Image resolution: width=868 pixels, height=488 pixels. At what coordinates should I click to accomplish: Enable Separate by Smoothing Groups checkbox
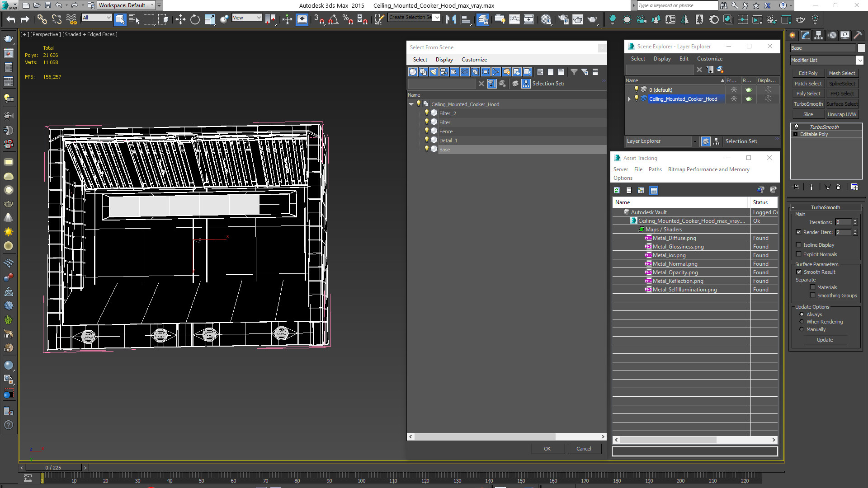(x=812, y=296)
